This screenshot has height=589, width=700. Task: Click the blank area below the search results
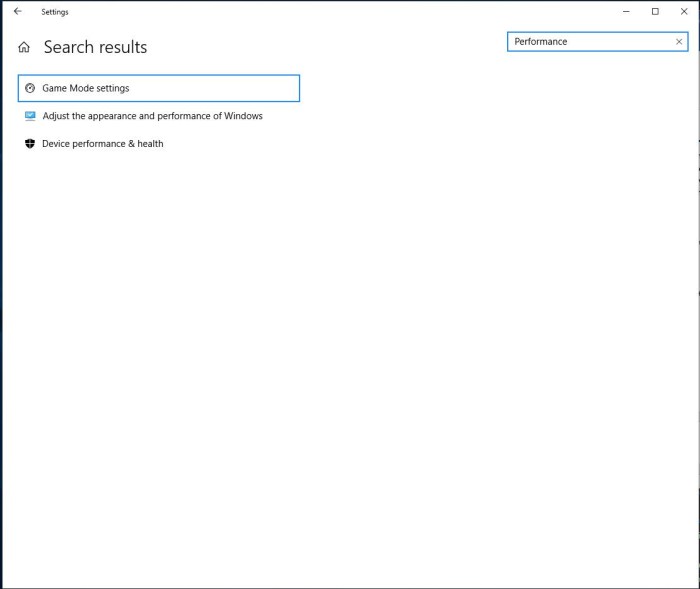coord(348,357)
